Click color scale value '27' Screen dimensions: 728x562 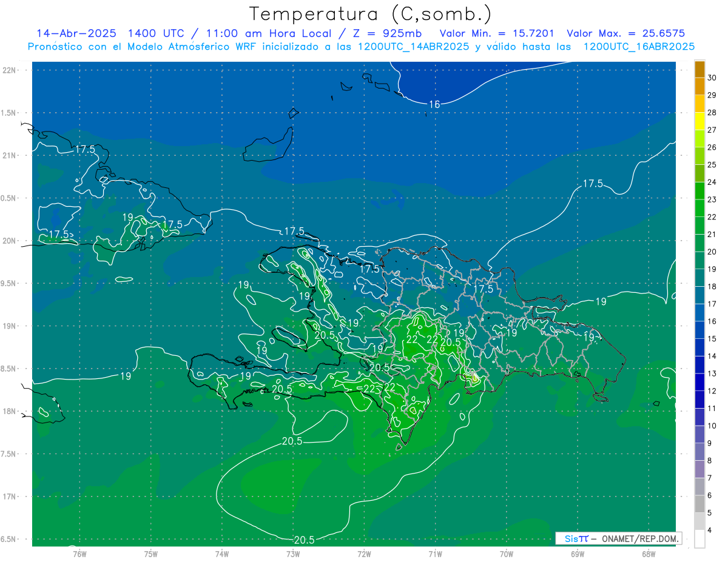[712, 130]
